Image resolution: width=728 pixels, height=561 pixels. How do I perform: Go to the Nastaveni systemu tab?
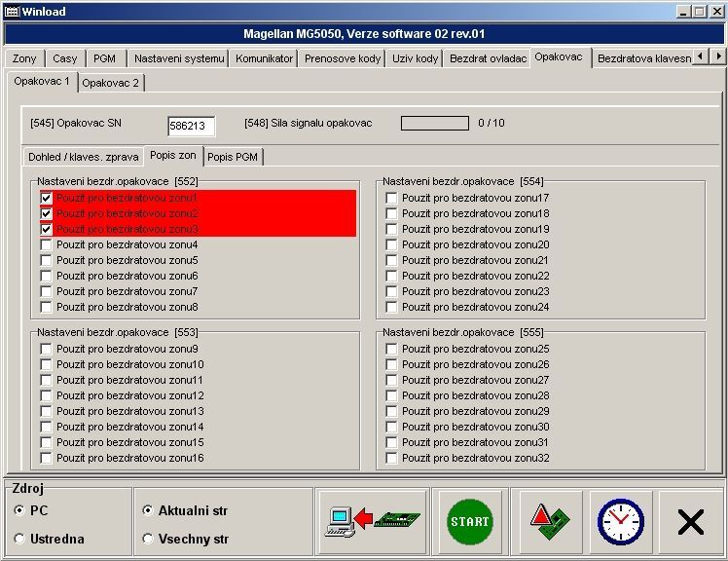(178, 58)
